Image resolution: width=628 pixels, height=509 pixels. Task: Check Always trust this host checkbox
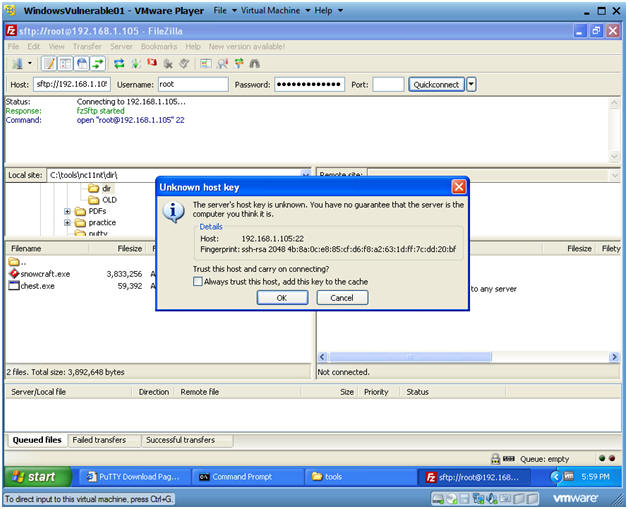[x=197, y=282]
